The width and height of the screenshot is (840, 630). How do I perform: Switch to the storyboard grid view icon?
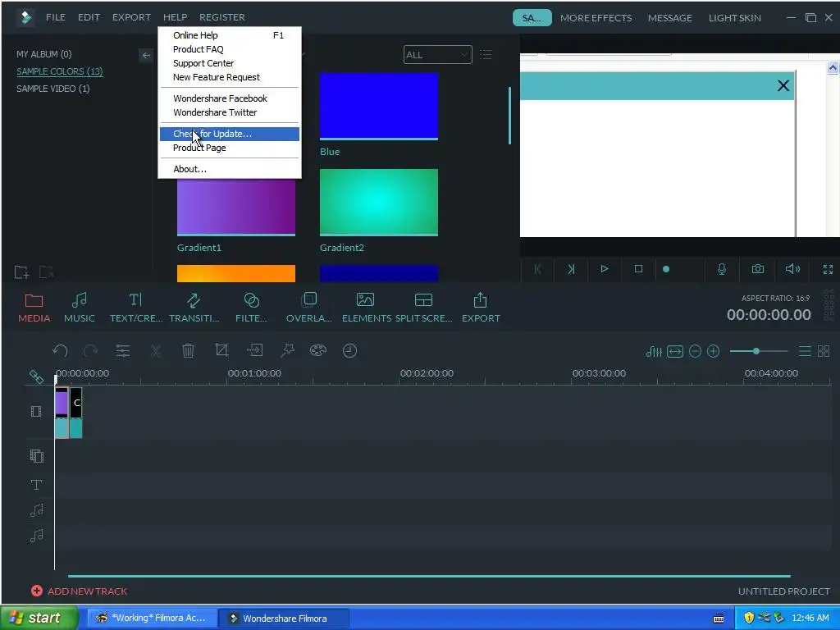tap(824, 351)
